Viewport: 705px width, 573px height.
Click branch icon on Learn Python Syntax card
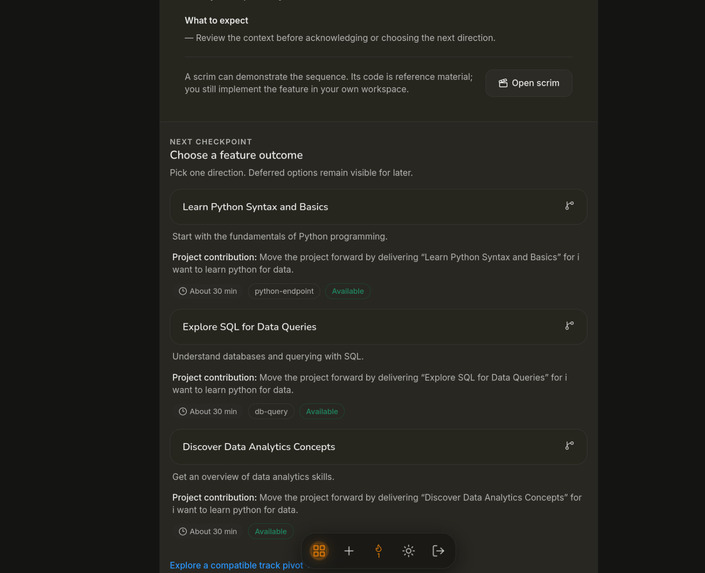[569, 206]
